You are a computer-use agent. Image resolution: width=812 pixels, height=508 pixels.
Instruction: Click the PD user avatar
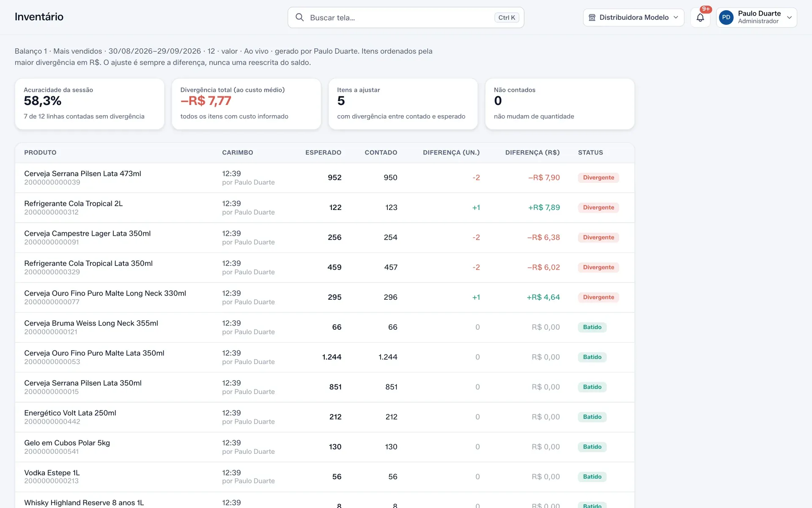coord(726,17)
